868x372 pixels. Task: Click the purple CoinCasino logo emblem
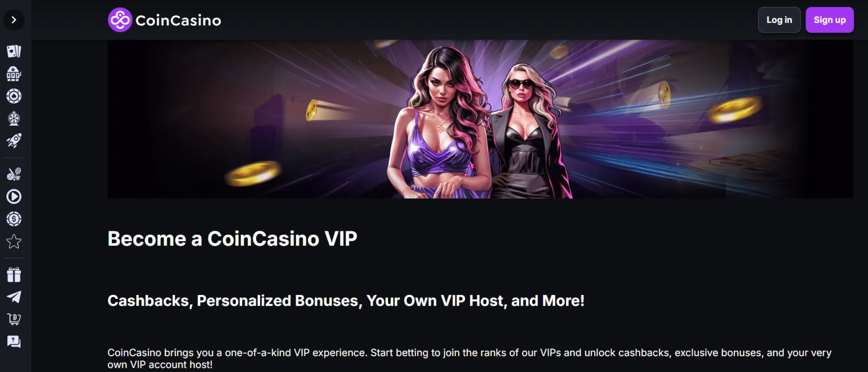(120, 20)
